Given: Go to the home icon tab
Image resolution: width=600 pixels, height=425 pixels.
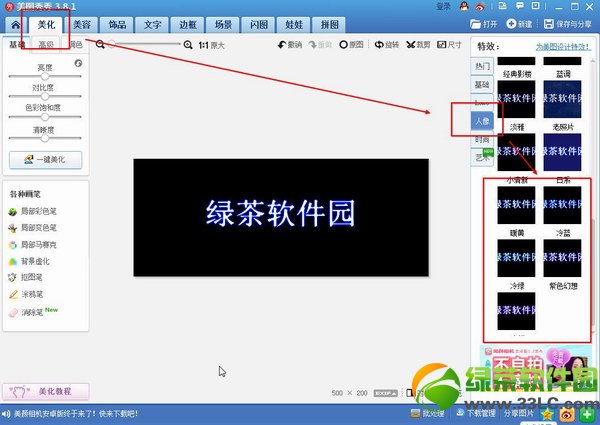Looking at the screenshot, I should click(x=15, y=25).
